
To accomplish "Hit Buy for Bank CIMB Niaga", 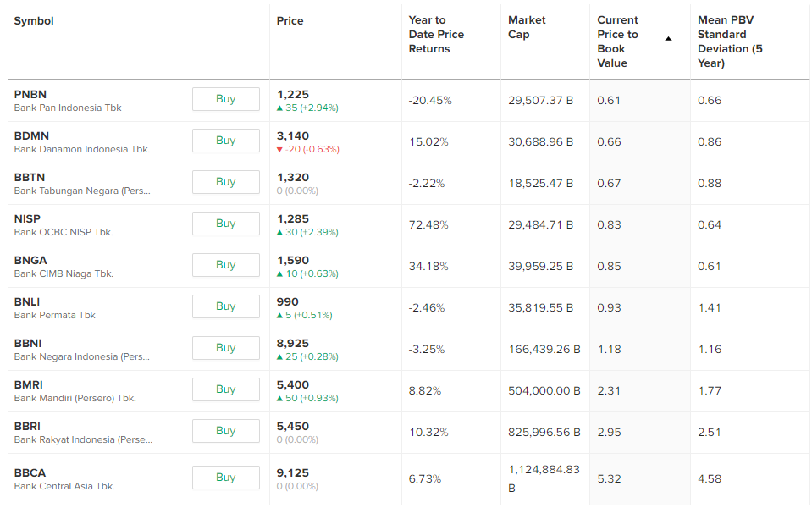I will pos(225,265).
